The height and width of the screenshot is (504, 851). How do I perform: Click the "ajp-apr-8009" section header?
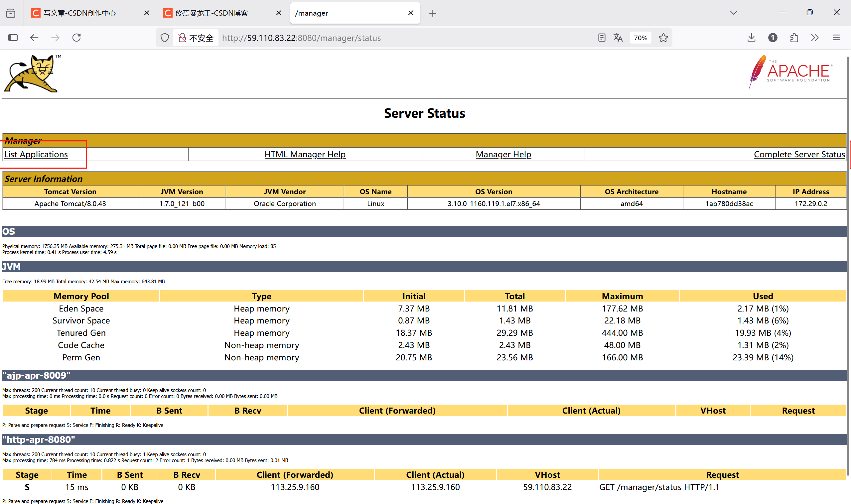coord(424,375)
